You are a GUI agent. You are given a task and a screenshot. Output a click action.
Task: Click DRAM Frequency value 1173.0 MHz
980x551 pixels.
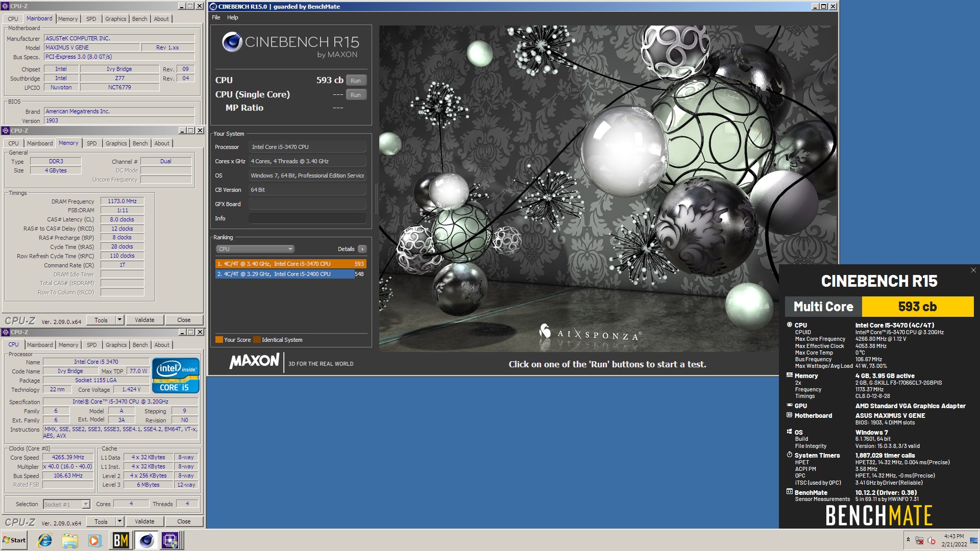(122, 202)
